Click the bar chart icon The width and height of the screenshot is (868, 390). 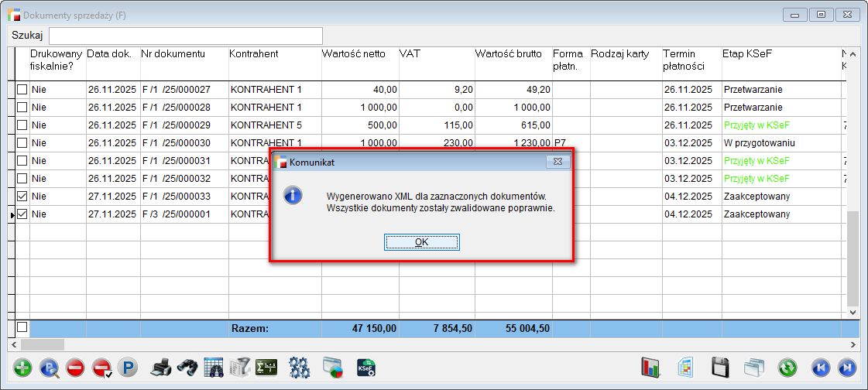(651, 368)
